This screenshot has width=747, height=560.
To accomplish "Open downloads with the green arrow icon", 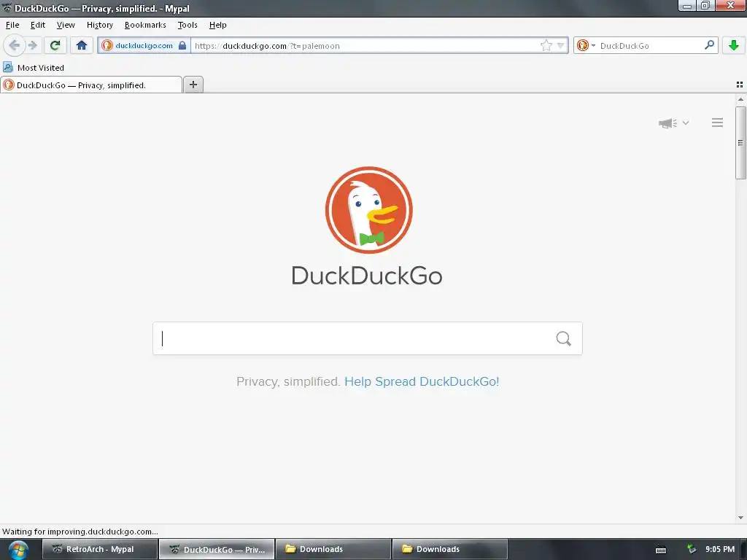I will 733,46.
